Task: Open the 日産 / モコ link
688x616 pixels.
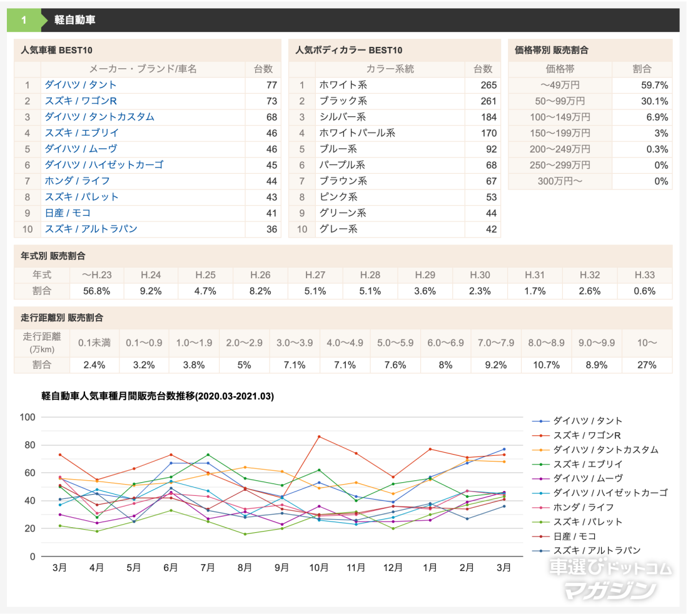Action: (68, 213)
